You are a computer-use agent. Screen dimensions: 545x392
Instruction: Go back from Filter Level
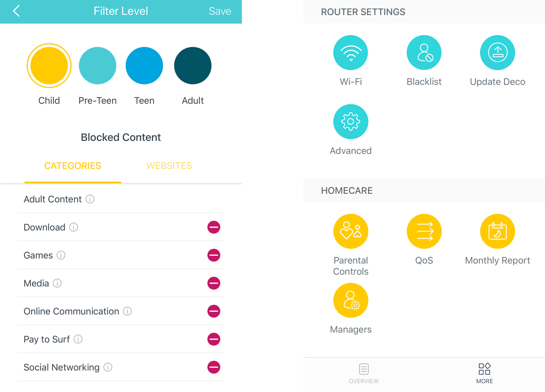pos(16,11)
